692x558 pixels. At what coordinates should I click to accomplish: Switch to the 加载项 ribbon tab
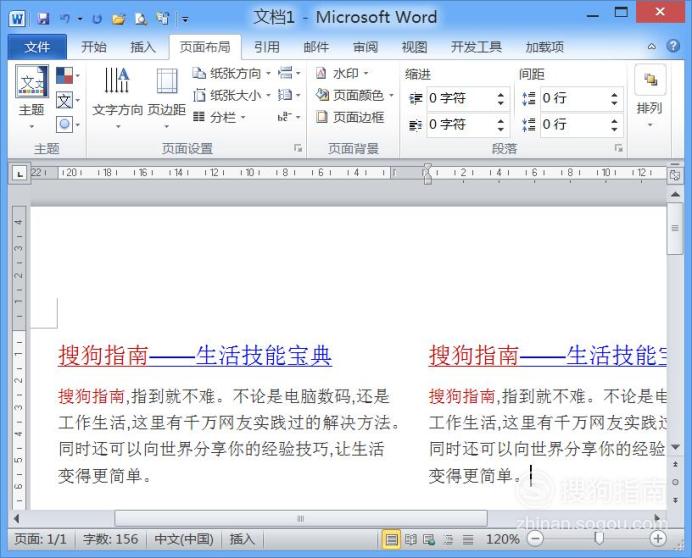click(545, 47)
